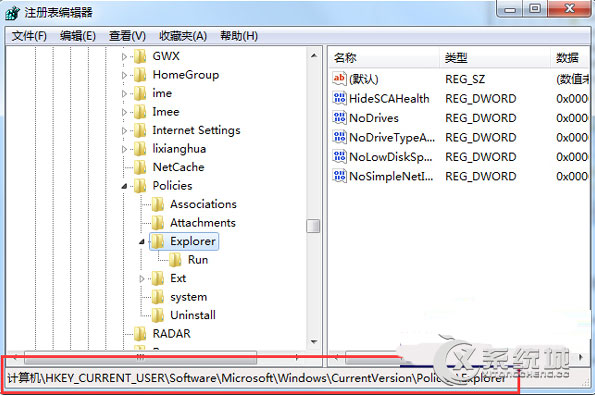Click the NetCache folder icon
Image resolution: width=595 pixels, height=396 pixels.
tap(140, 167)
